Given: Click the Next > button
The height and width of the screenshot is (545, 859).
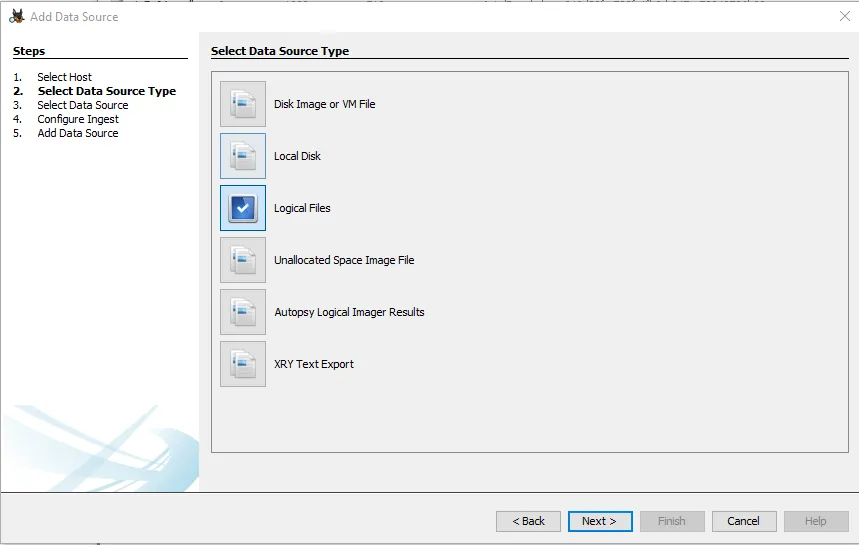Looking at the screenshot, I should click(x=600, y=521).
